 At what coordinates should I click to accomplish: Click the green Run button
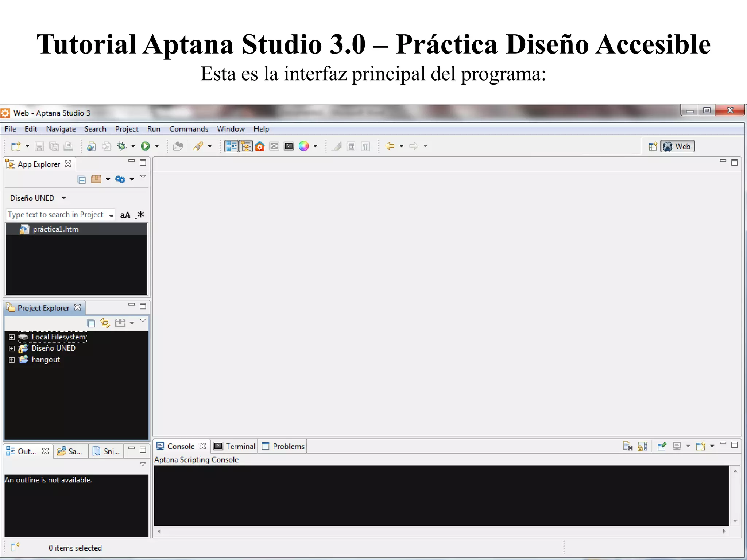click(x=145, y=146)
